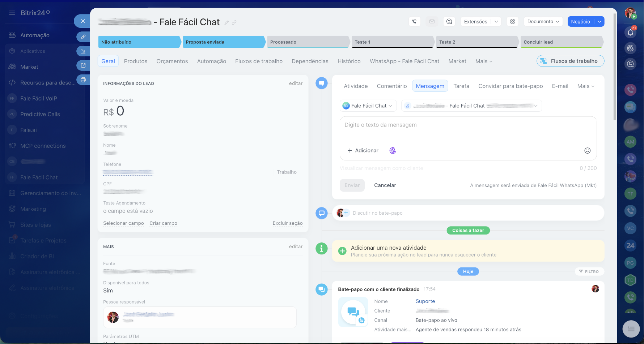Click the print icon on side panel
Image resolution: width=644 pixels, height=344 pixels.
(x=83, y=80)
